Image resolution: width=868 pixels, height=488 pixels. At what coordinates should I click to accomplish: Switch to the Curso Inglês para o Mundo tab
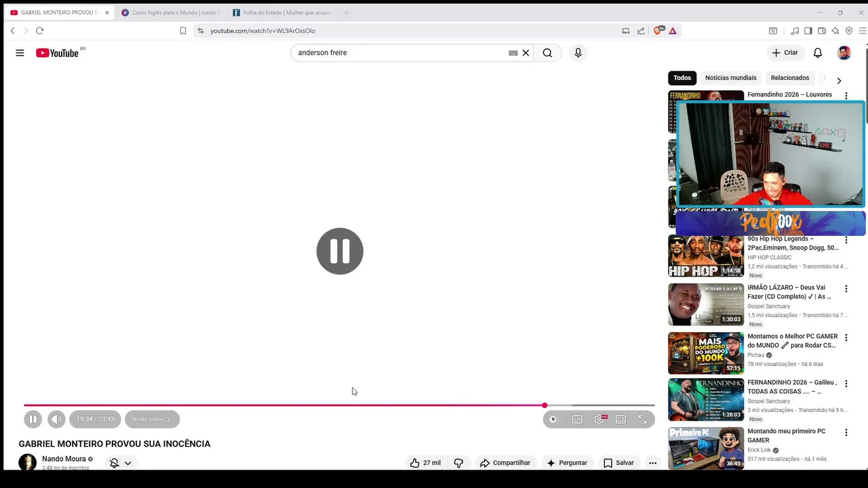[x=171, y=12]
